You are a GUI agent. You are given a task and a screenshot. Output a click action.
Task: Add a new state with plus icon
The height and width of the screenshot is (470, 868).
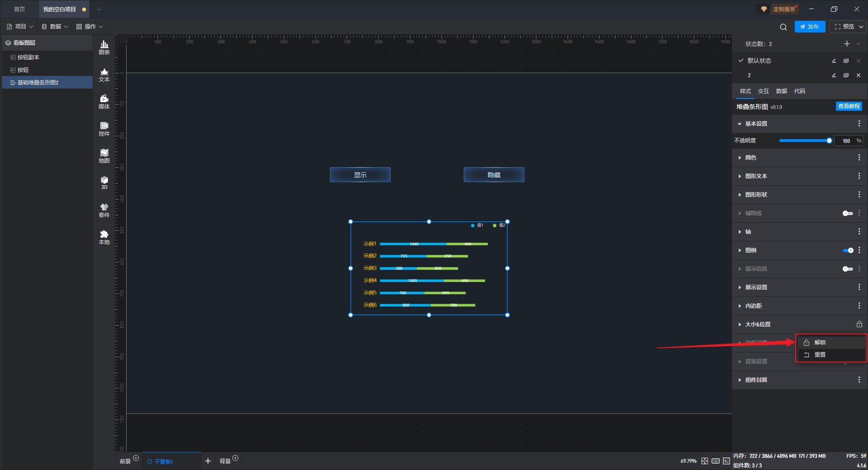847,44
